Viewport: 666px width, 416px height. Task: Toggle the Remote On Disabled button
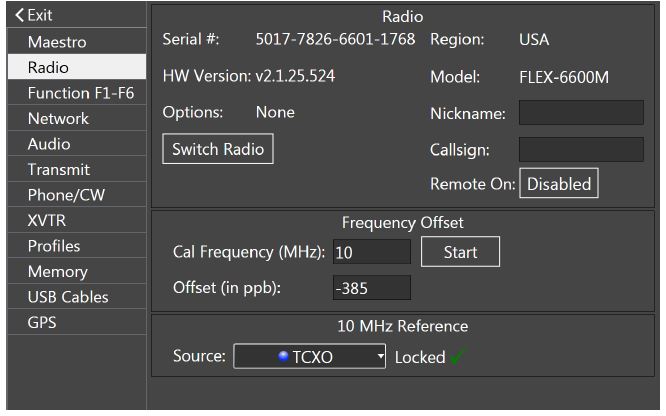[559, 184]
